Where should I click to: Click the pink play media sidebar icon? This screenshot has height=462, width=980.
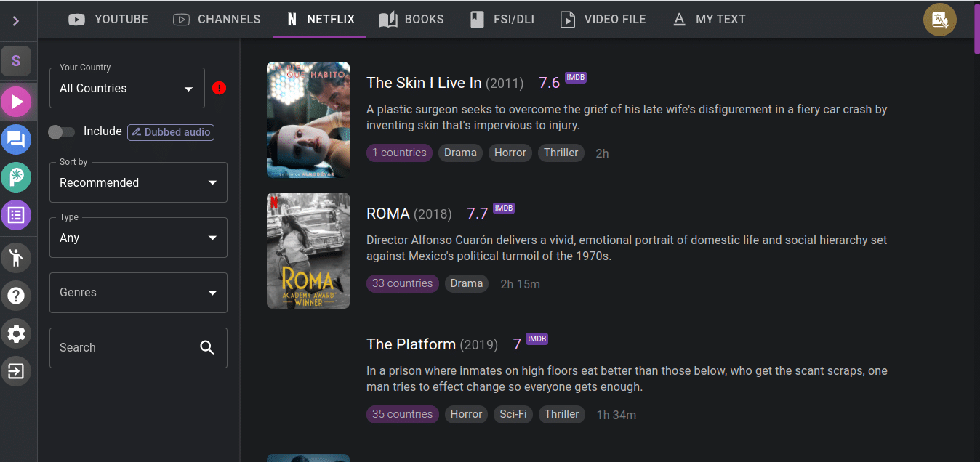(16, 102)
